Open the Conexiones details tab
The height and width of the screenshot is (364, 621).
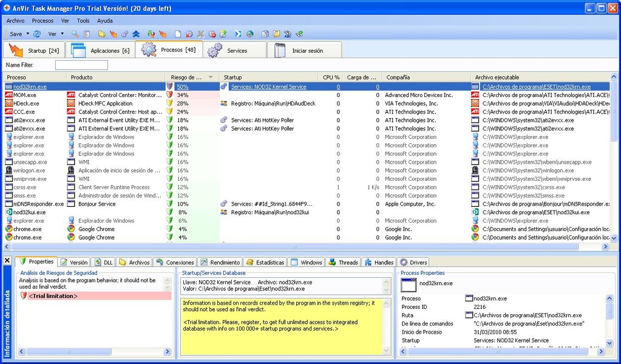pyautogui.click(x=175, y=263)
